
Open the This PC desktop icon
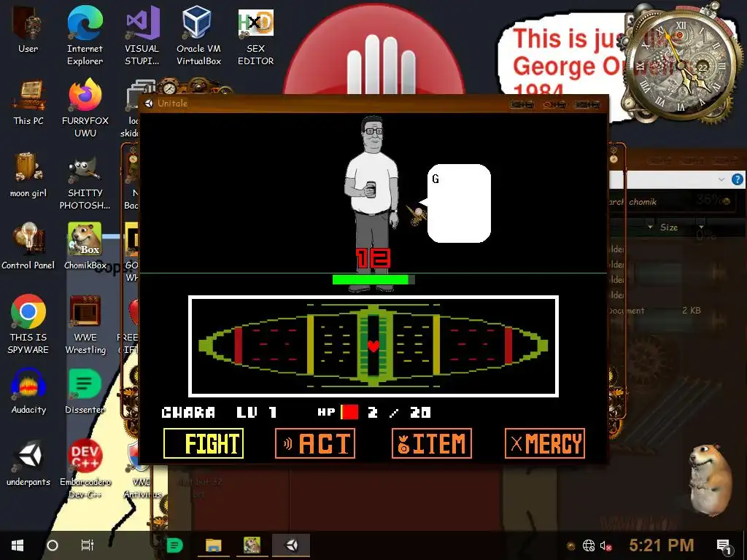(x=28, y=102)
